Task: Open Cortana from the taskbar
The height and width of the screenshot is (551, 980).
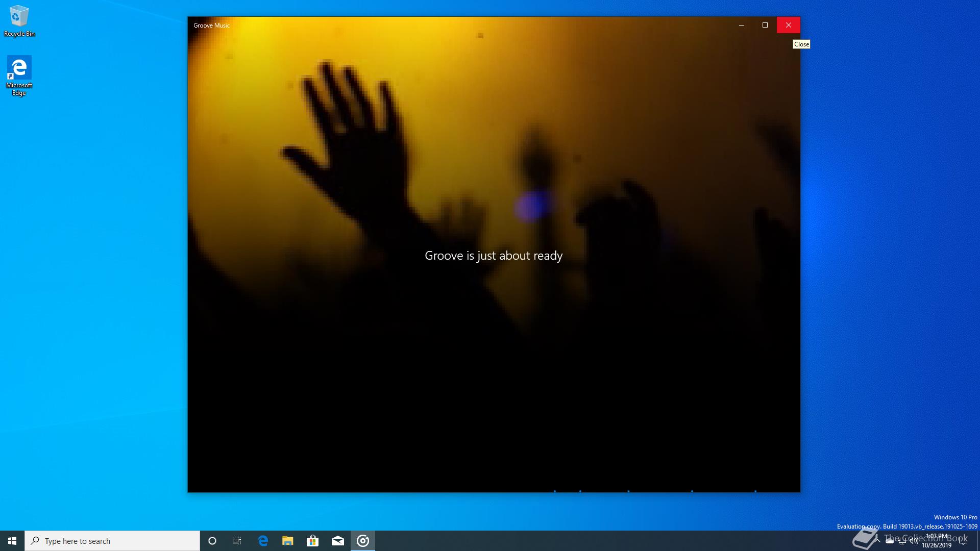Action: (x=212, y=541)
